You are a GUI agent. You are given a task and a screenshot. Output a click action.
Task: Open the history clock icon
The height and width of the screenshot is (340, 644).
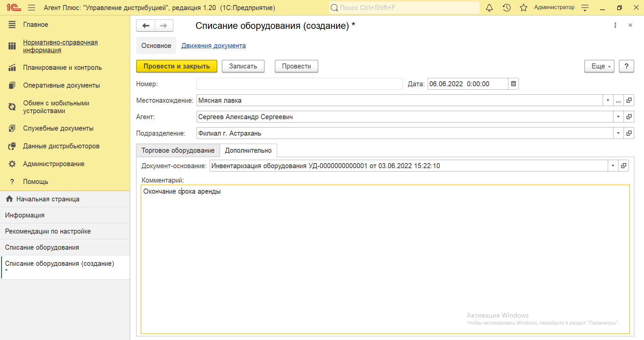click(506, 8)
